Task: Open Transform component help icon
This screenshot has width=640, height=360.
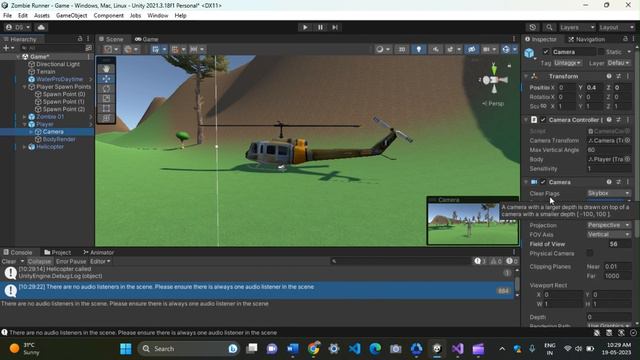Action: [x=609, y=76]
